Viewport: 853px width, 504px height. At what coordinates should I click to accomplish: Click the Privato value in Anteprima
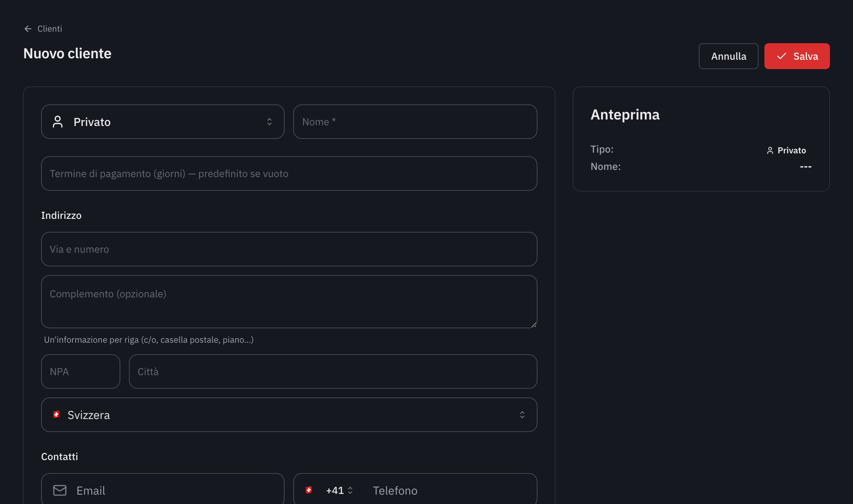tap(791, 150)
